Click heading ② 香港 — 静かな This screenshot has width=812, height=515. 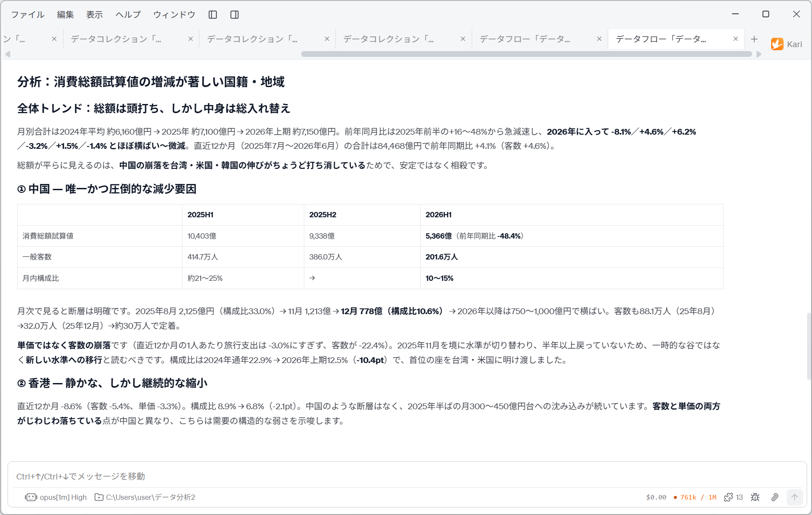(112, 383)
